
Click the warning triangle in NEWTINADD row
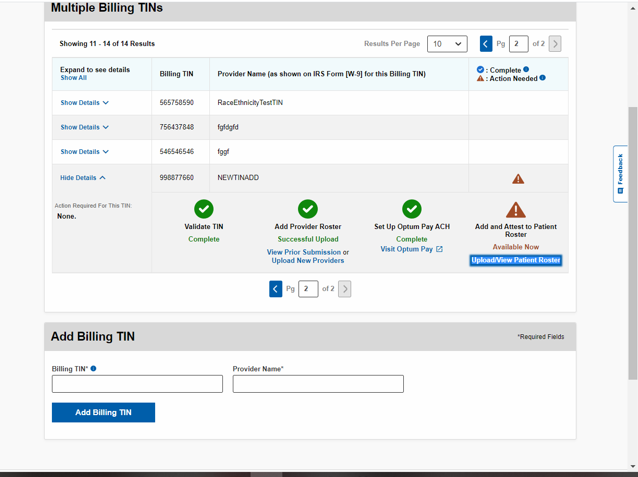click(518, 179)
